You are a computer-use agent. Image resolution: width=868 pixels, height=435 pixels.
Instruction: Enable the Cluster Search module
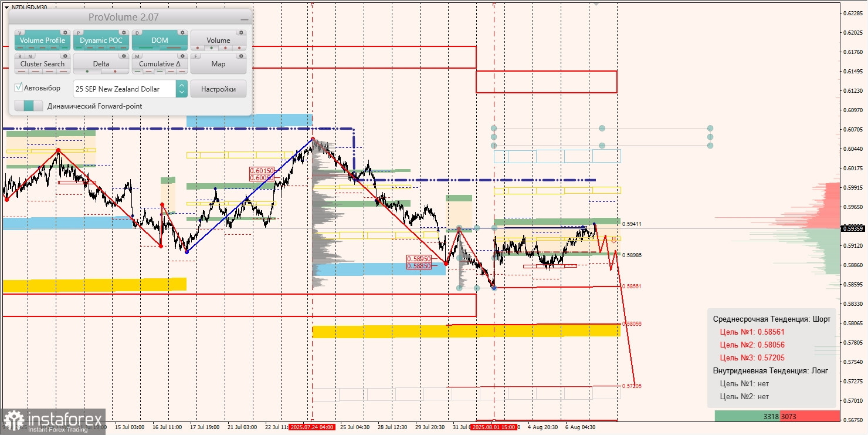(42, 64)
